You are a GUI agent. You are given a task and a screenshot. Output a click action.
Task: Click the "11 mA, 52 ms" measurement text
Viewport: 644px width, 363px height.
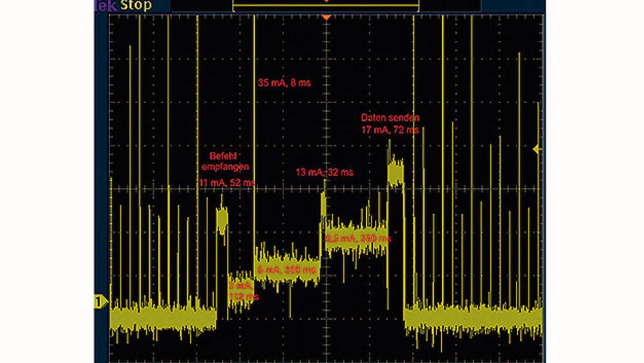(x=227, y=183)
